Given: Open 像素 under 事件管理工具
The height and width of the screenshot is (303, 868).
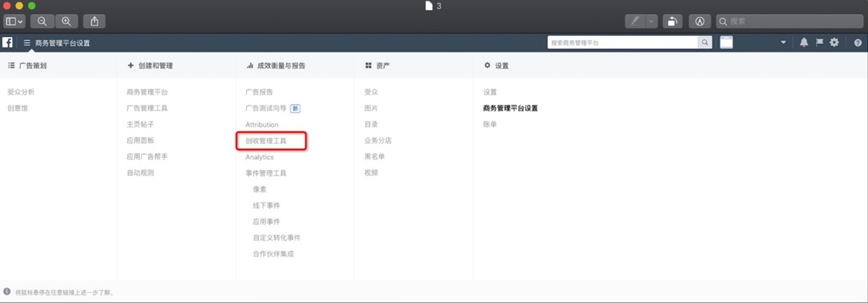Looking at the screenshot, I should [x=259, y=189].
